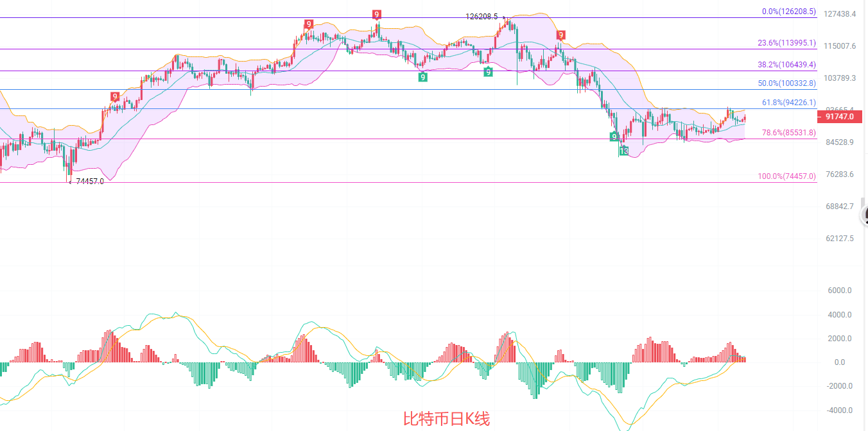Select the 23.6%(113995.1) Fibonacci level label
The width and height of the screenshot is (868, 431).
click(786, 43)
